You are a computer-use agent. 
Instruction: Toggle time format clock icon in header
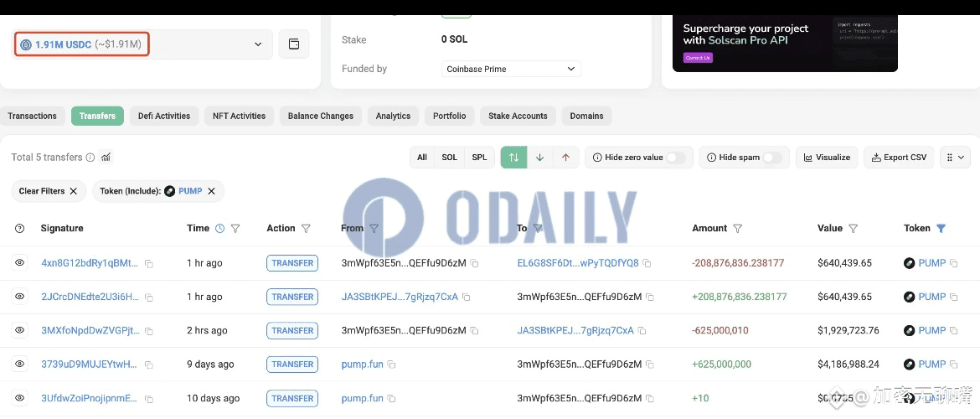tap(220, 228)
